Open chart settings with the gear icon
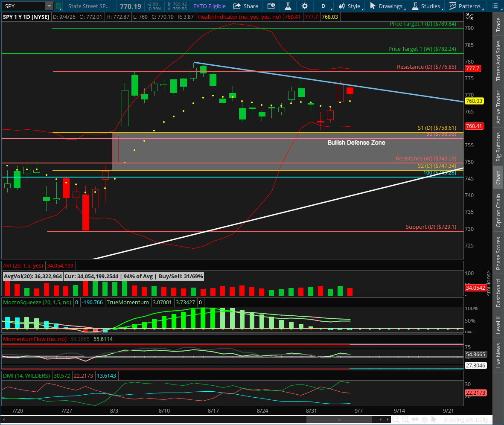Screen dimensions: 504x425 pyautogui.click(x=305, y=6)
